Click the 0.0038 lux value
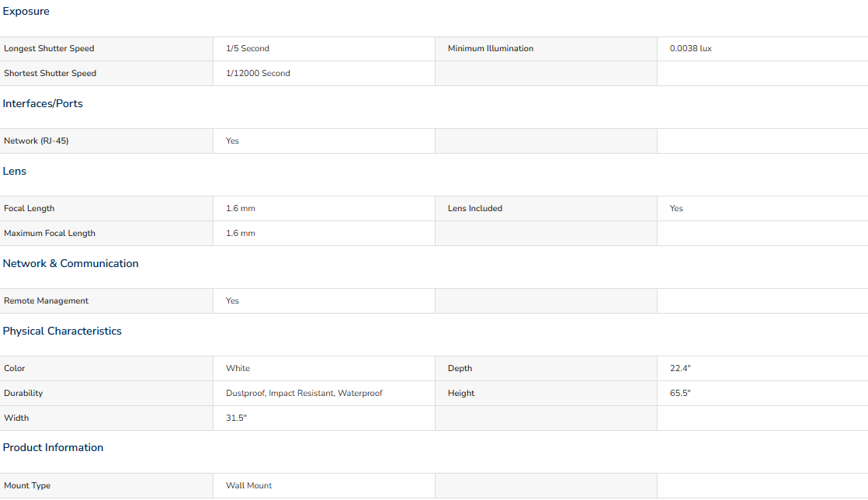This screenshot has width=868, height=500. (691, 49)
